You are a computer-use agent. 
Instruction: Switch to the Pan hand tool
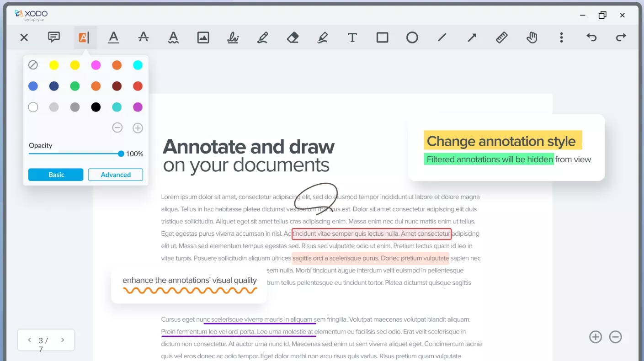pos(531,37)
